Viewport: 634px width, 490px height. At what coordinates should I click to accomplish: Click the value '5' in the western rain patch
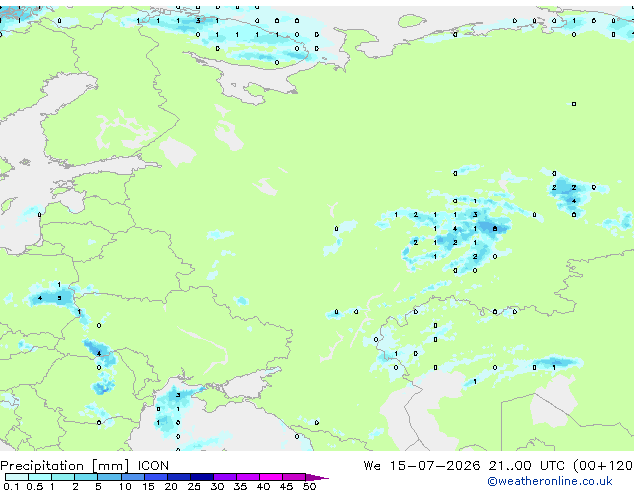(x=59, y=298)
